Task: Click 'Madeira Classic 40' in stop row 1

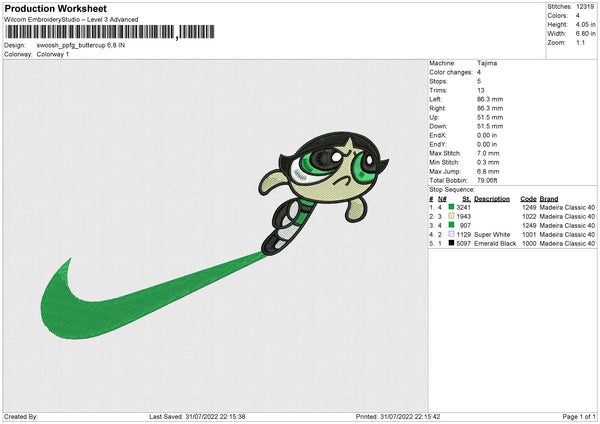Action: [x=567, y=207]
